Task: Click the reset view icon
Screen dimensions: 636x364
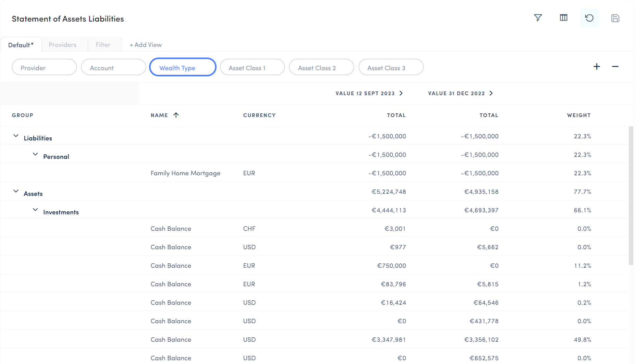Action: [x=589, y=18]
